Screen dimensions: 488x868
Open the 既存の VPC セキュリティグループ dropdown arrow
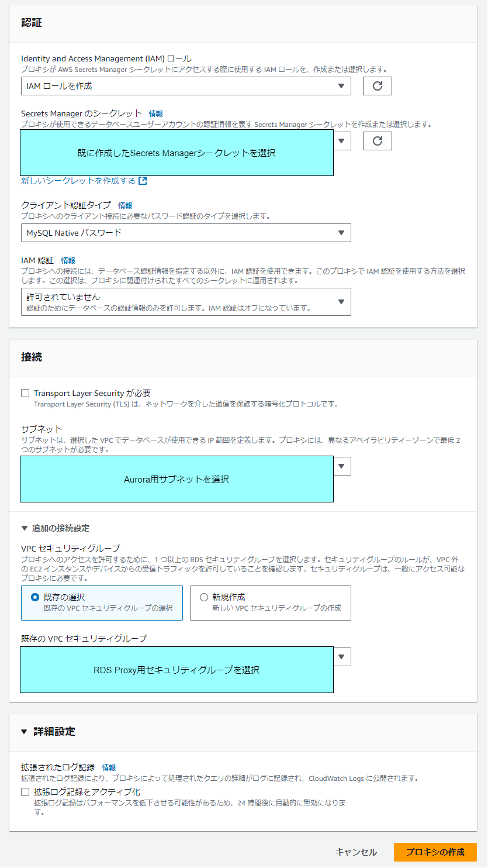click(x=342, y=657)
